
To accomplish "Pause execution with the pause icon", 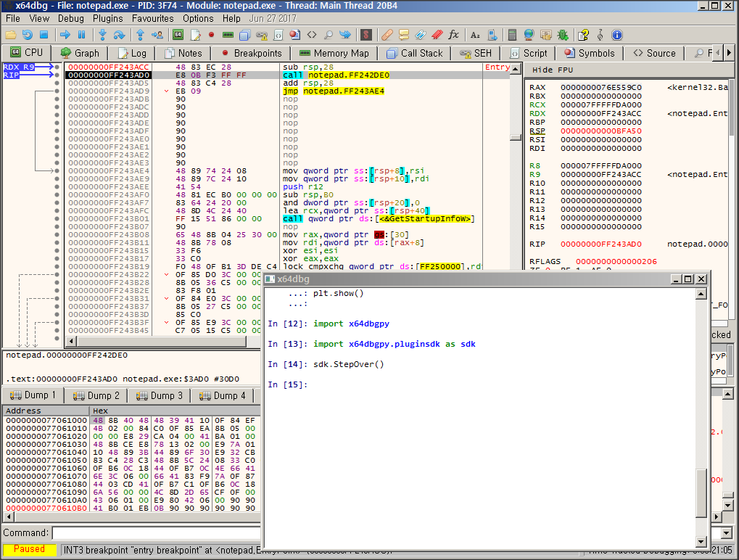I will (81, 35).
